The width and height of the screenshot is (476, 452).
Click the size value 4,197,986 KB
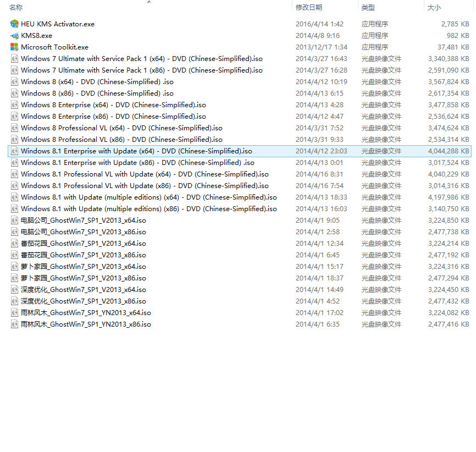point(449,197)
